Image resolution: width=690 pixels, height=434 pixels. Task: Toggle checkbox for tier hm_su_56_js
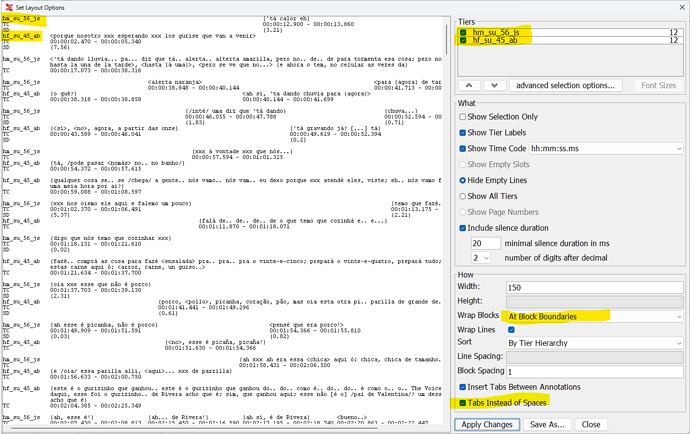(x=463, y=33)
